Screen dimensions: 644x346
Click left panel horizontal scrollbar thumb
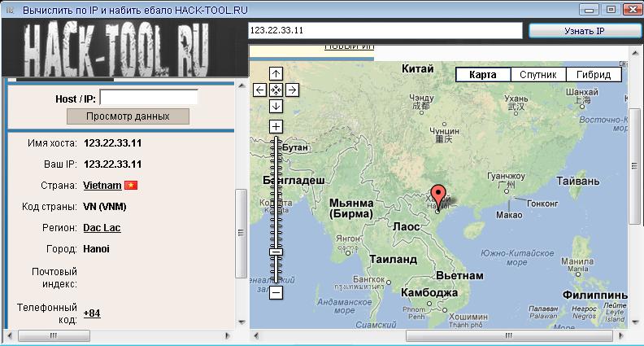[x=54, y=335]
